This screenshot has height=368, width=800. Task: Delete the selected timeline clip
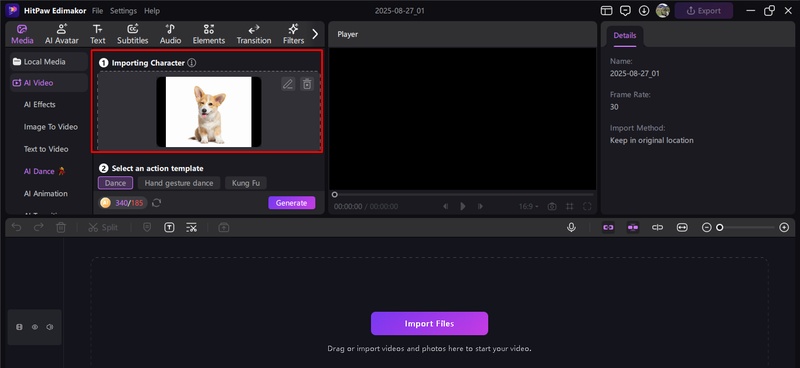coord(61,228)
